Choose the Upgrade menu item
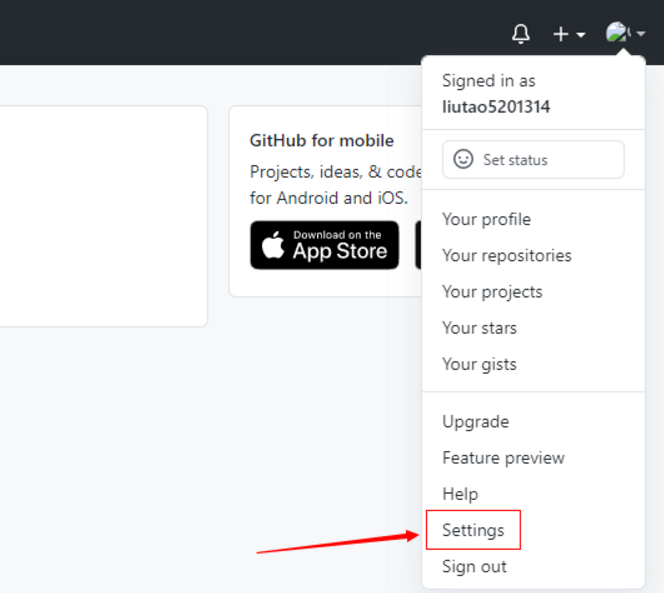 coord(475,421)
